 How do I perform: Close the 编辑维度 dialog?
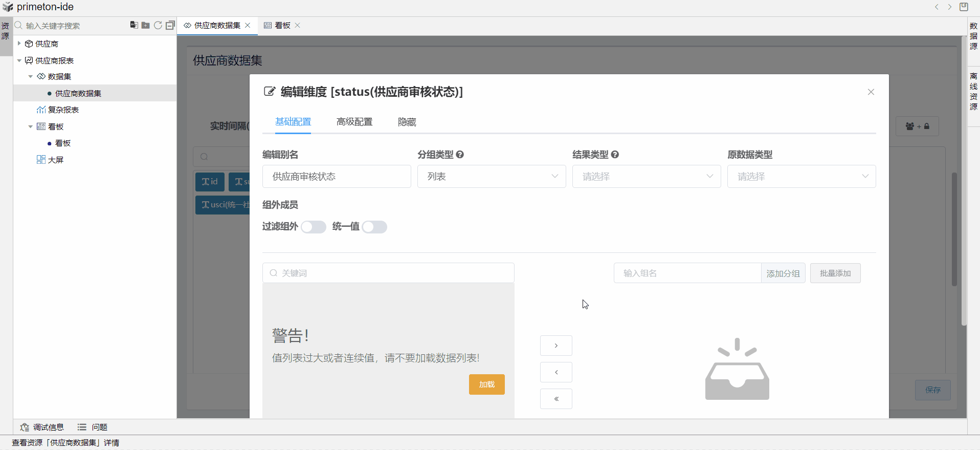point(871,92)
